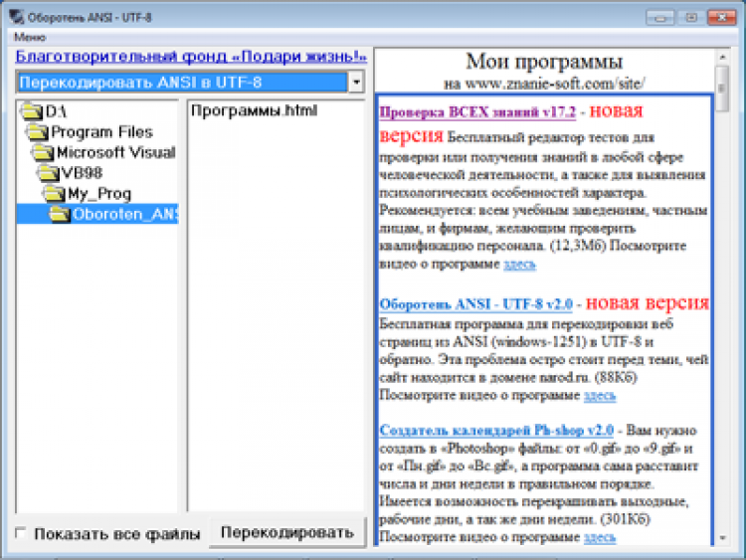
Task: Click the «Мои программы» heading
Action: [x=544, y=62]
